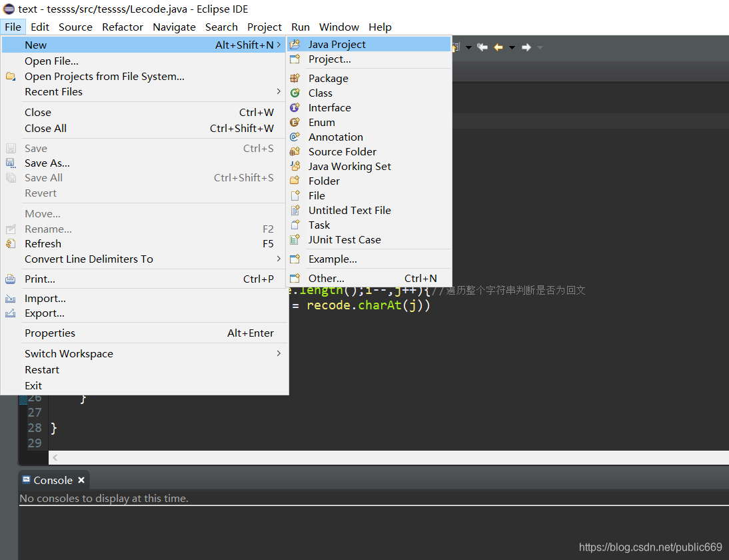This screenshot has width=729, height=560.
Task: Open the Run menu
Action: coord(301,27)
